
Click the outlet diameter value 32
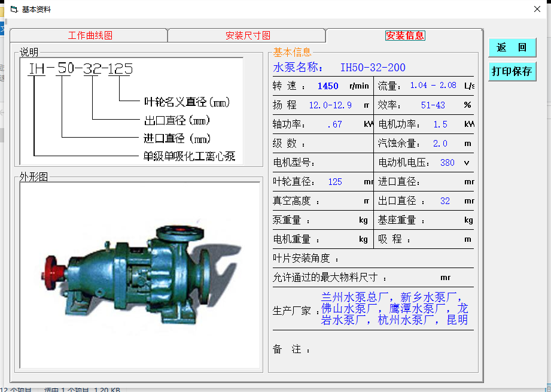[445, 201]
